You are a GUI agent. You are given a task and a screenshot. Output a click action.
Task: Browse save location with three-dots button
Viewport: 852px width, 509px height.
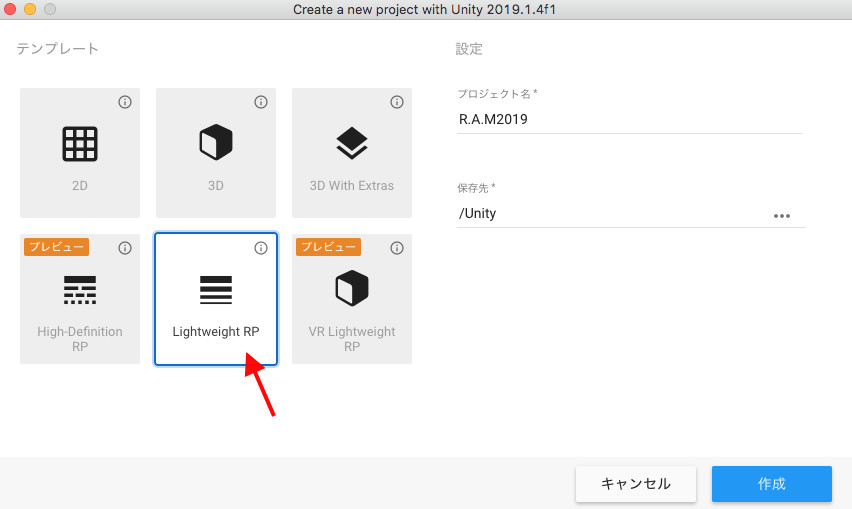tap(782, 216)
